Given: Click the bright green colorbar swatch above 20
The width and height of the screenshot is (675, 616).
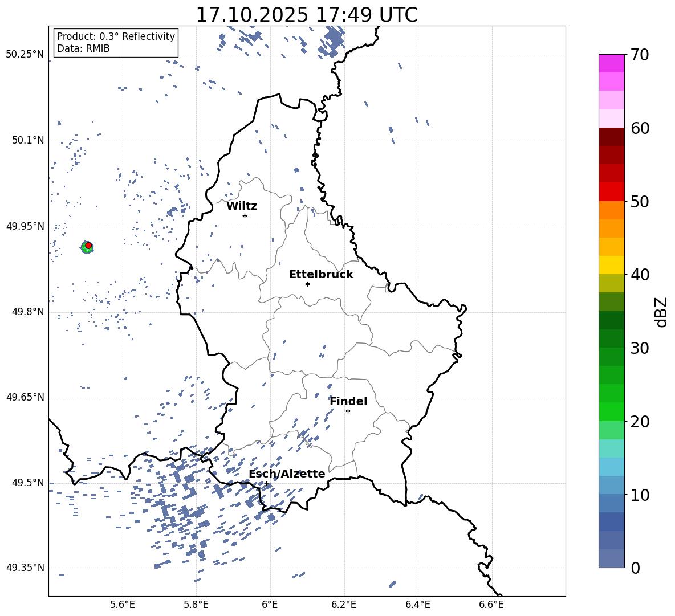Looking at the screenshot, I should tap(612, 411).
